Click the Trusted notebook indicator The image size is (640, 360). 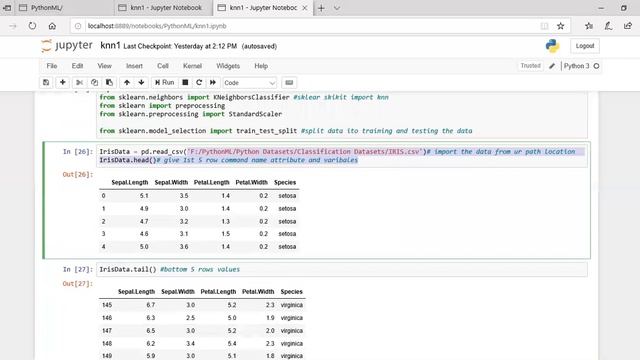[x=530, y=66]
